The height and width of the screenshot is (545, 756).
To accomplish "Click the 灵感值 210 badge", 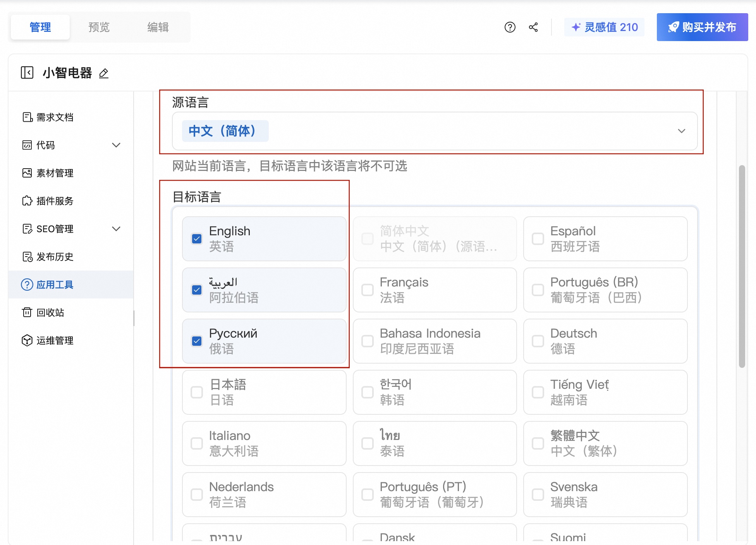I will coord(604,27).
